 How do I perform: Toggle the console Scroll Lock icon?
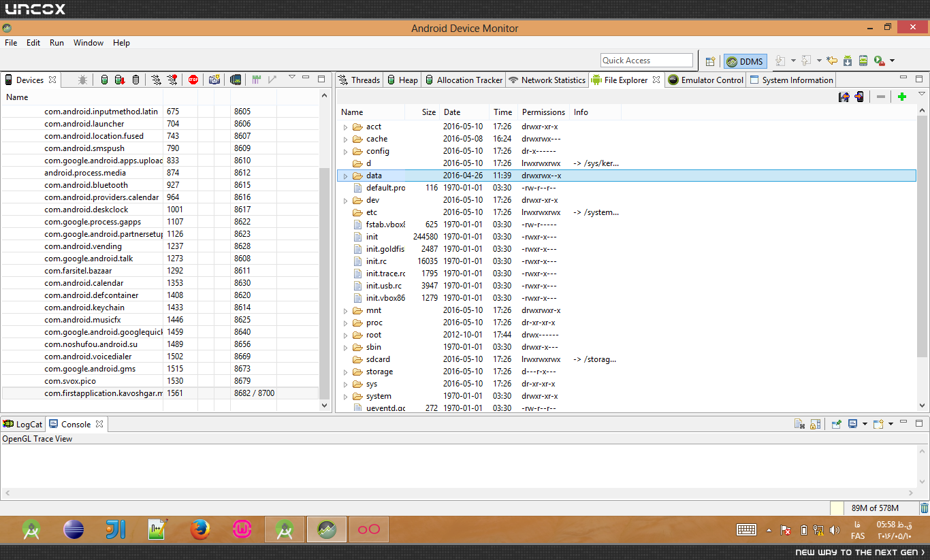click(816, 424)
